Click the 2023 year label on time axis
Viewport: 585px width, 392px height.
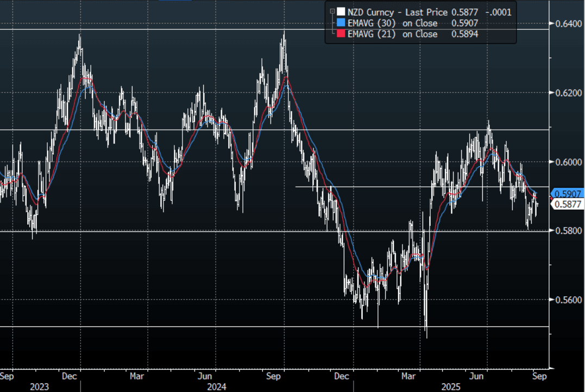(39, 386)
